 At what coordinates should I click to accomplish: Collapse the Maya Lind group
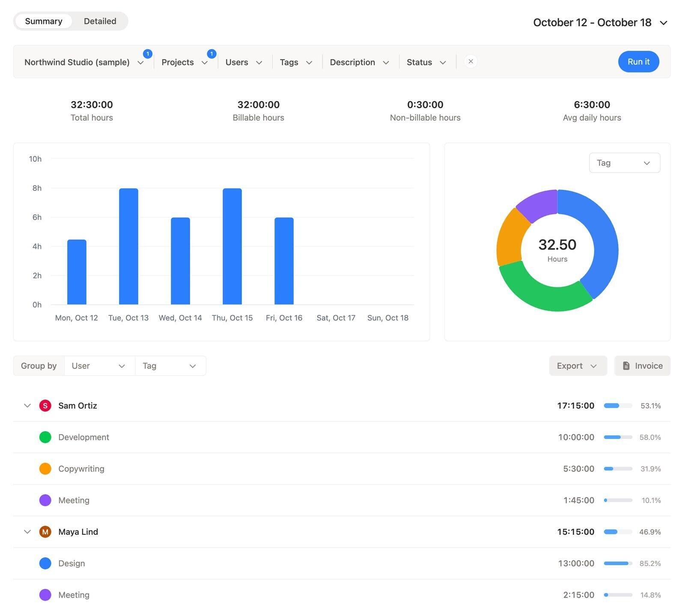pos(27,532)
